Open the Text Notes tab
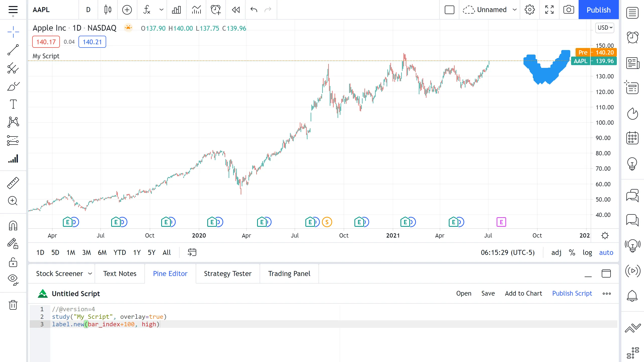This screenshot has width=644, height=362. point(120,274)
